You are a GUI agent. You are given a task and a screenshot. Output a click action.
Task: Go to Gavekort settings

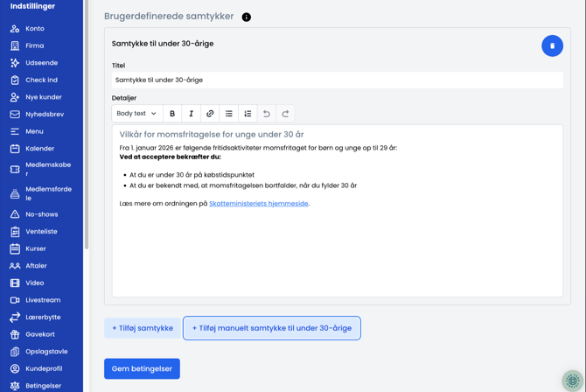point(39,334)
